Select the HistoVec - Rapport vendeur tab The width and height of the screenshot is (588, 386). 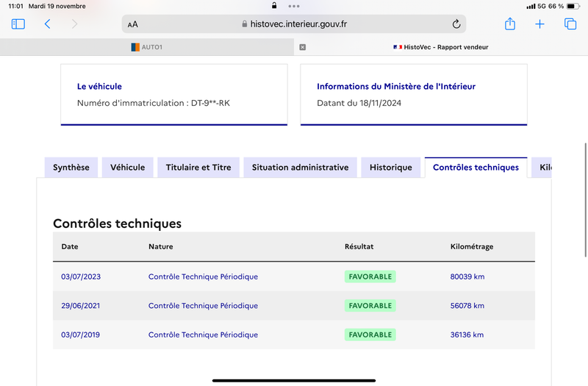point(441,47)
